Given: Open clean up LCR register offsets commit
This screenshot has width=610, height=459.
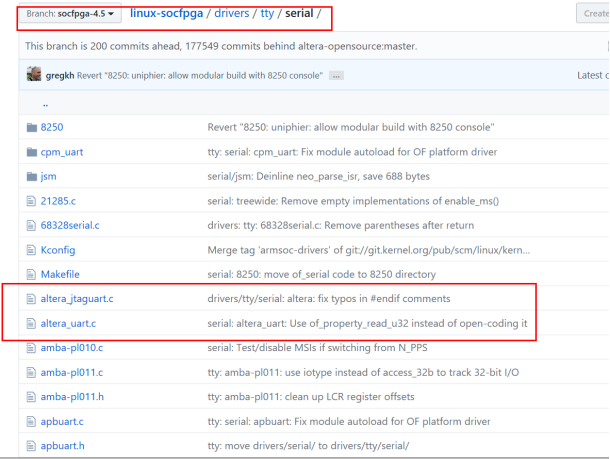Looking at the screenshot, I should [311, 397].
